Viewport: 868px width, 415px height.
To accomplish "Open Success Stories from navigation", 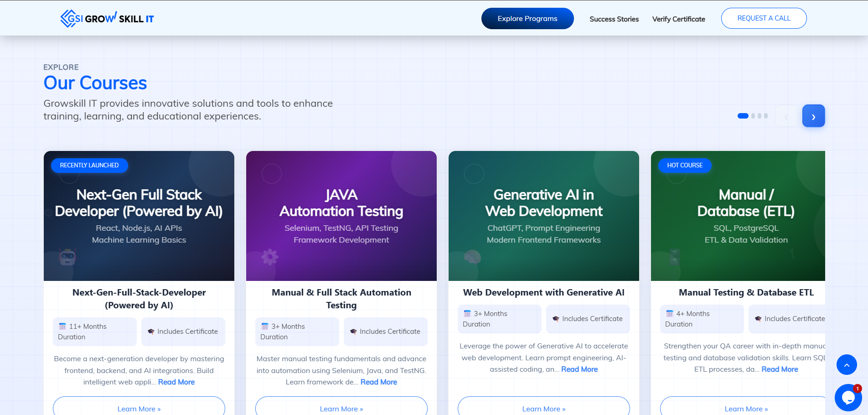I will (x=614, y=19).
